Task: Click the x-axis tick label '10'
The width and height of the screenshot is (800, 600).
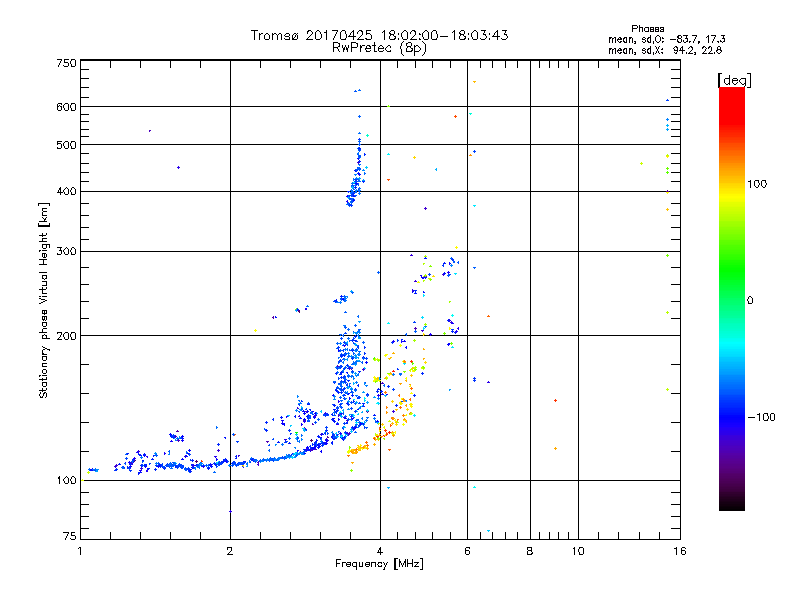Action: pyautogui.click(x=578, y=551)
